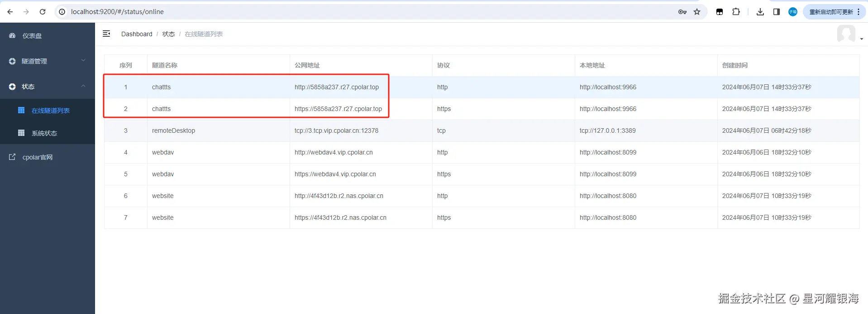This screenshot has width=868, height=314.
Task: Click the 系统状态 grid icon
Action: click(x=21, y=133)
